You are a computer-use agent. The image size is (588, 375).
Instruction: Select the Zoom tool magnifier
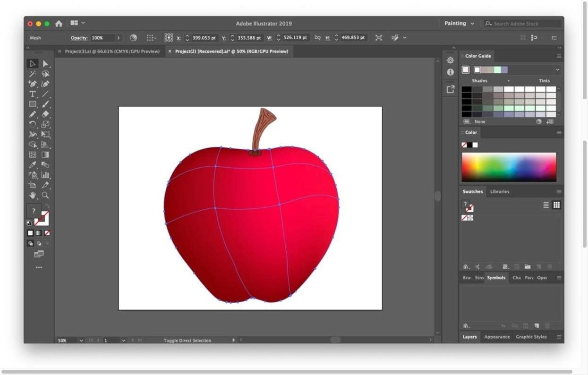point(45,195)
